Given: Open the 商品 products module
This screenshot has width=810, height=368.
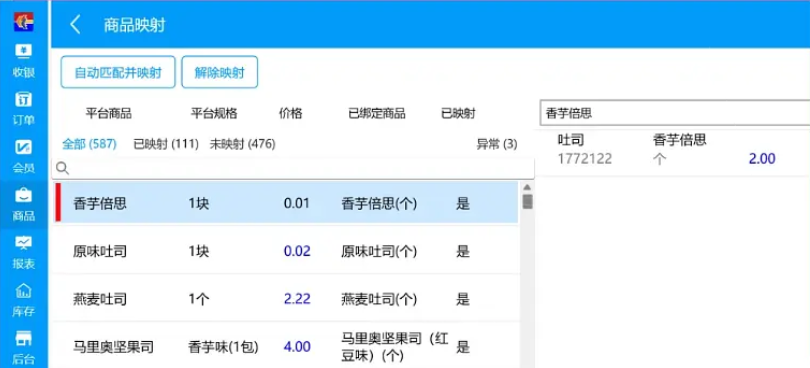Looking at the screenshot, I should point(24,204).
